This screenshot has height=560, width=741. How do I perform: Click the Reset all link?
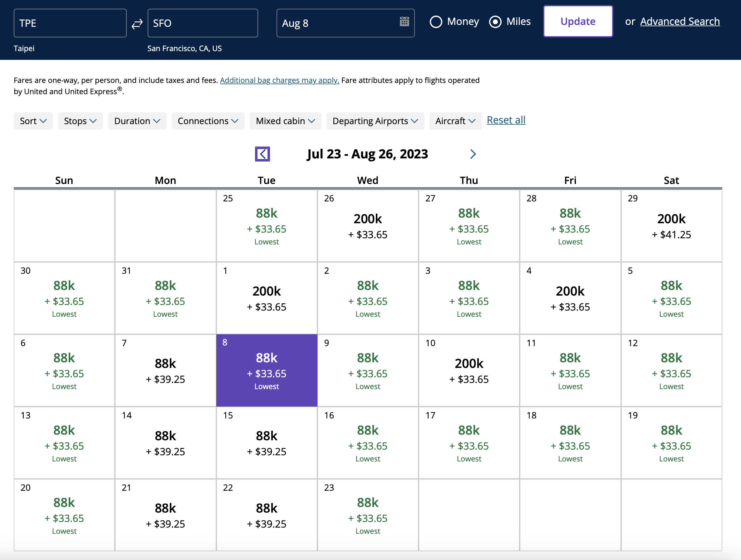coord(506,120)
